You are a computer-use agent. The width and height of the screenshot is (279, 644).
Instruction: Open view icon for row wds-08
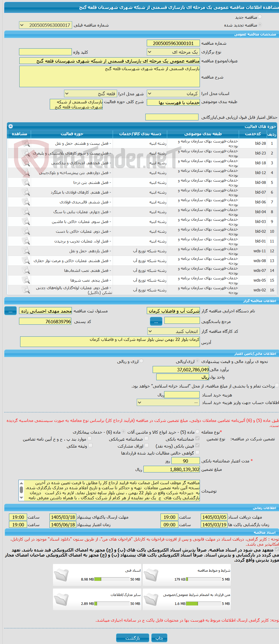click(x=26, y=261)
